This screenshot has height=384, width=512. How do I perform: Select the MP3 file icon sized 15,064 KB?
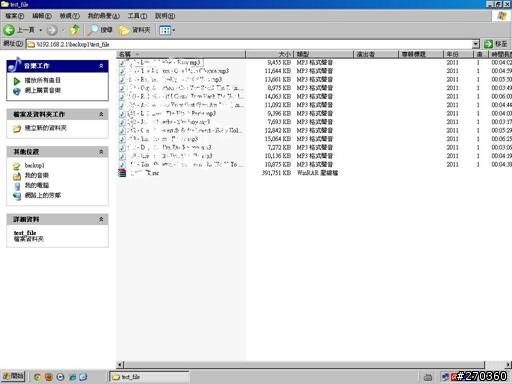[x=122, y=139]
